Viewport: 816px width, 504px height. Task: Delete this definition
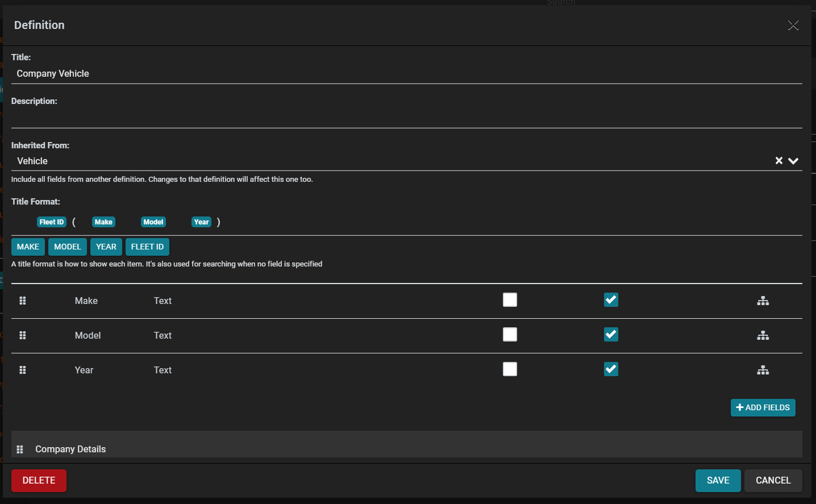click(39, 480)
